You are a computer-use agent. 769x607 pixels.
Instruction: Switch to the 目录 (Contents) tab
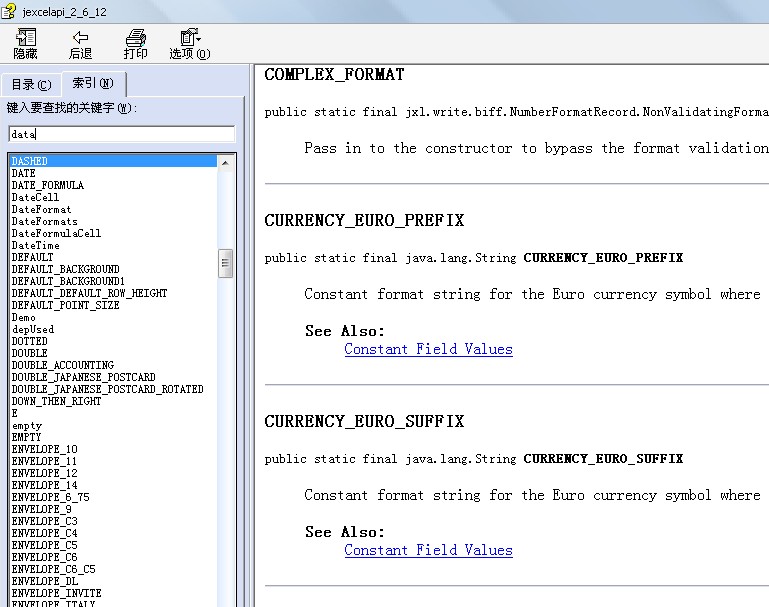31,85
